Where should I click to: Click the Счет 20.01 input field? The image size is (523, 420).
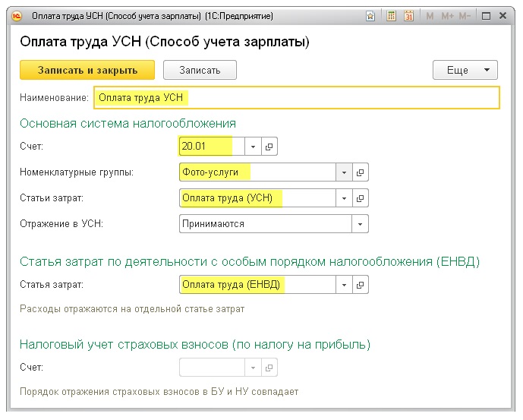tap(212, 147)
